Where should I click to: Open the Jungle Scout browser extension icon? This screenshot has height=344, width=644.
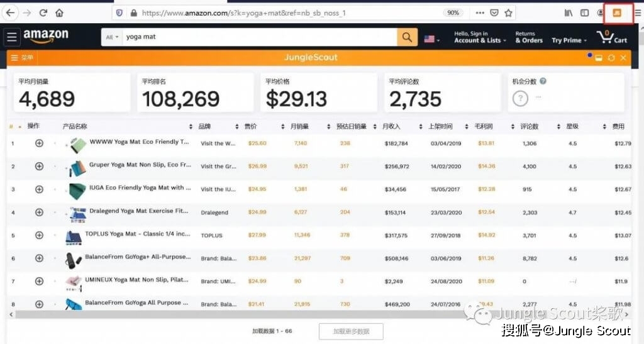pos(617,13)
